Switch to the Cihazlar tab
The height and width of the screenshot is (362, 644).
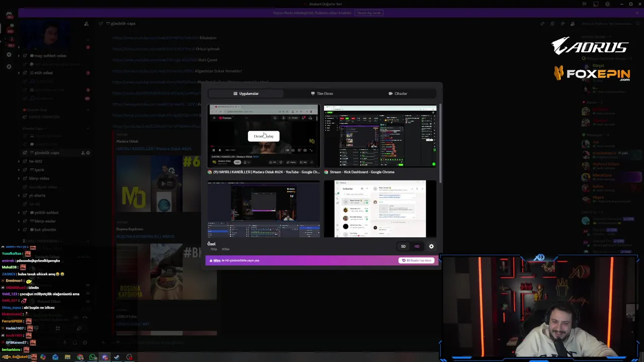[x=398, y=94]
